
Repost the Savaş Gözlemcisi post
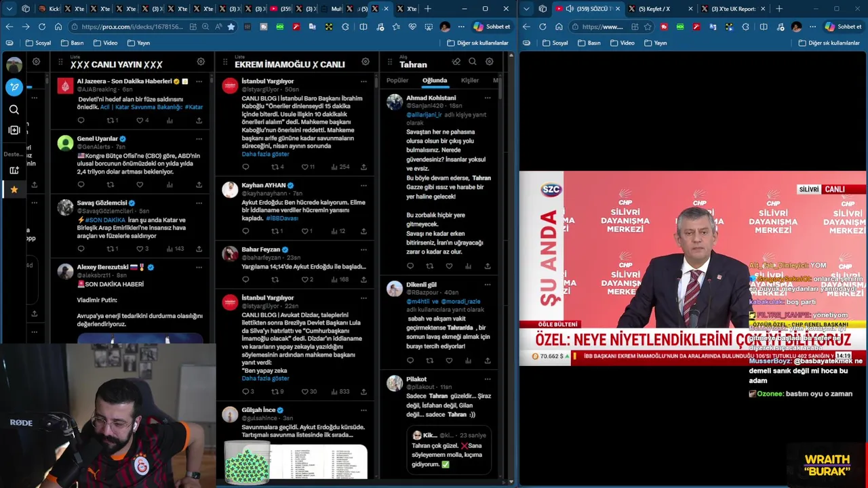pos(111,249)
